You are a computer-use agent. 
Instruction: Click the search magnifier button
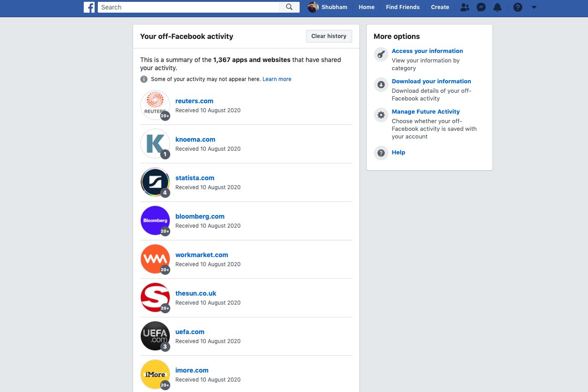pos(290,7)
